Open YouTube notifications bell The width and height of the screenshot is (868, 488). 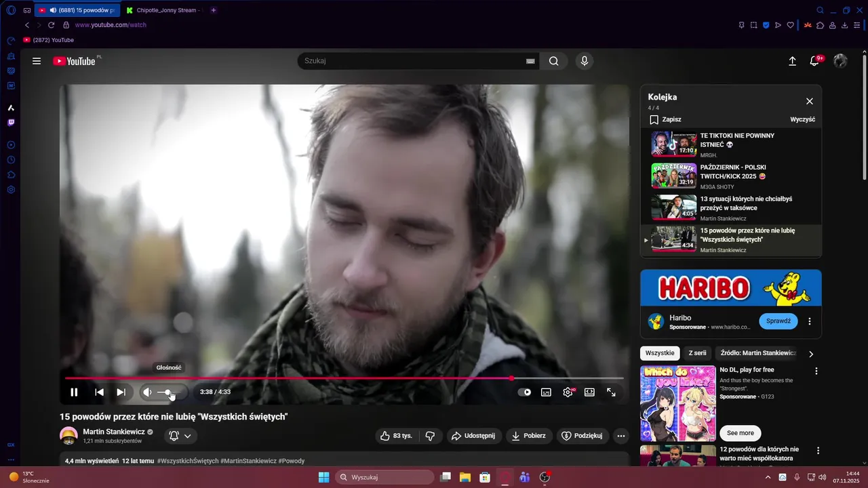pos(814,61)
